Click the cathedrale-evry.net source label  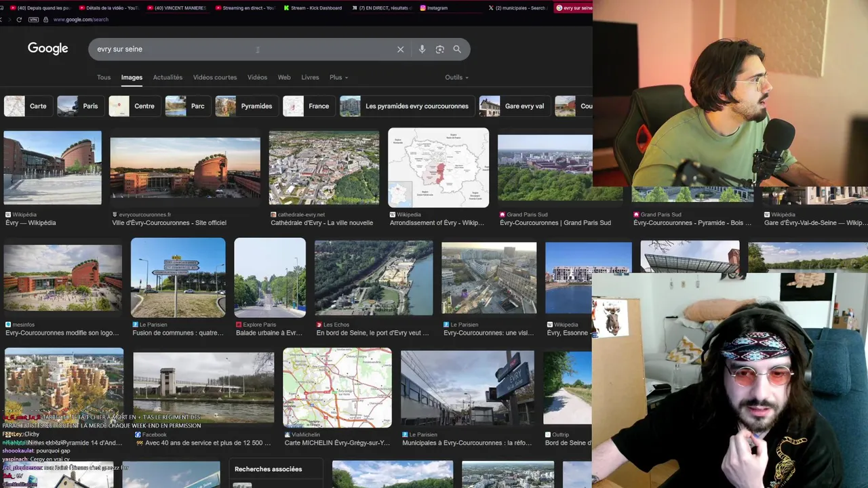(x=301, y=215)
